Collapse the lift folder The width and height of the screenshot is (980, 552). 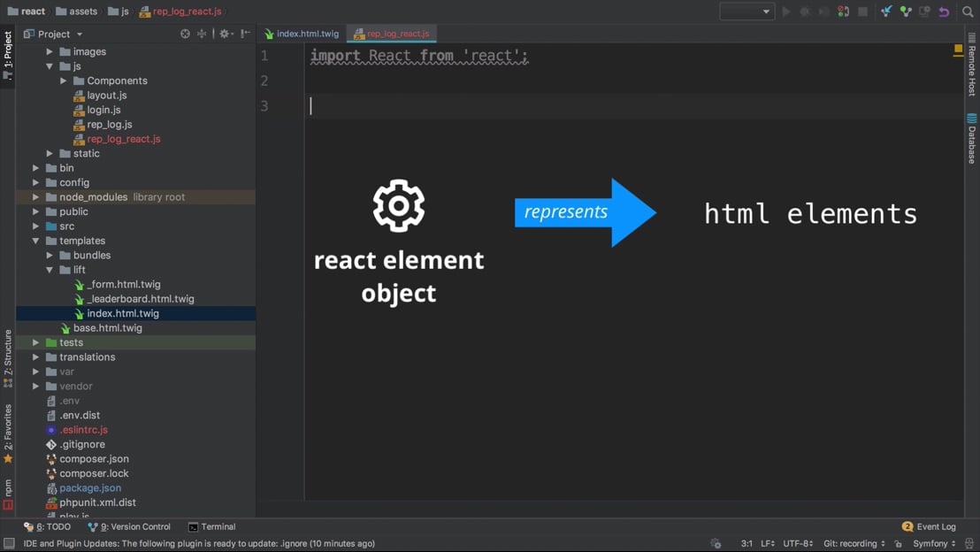click(x=50, y=270)
